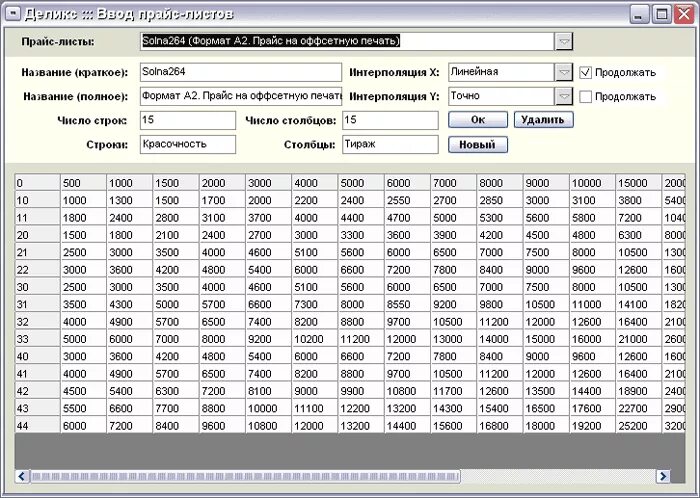
Task: Select header cell 15000 in the top row
Action: [638, 183]
